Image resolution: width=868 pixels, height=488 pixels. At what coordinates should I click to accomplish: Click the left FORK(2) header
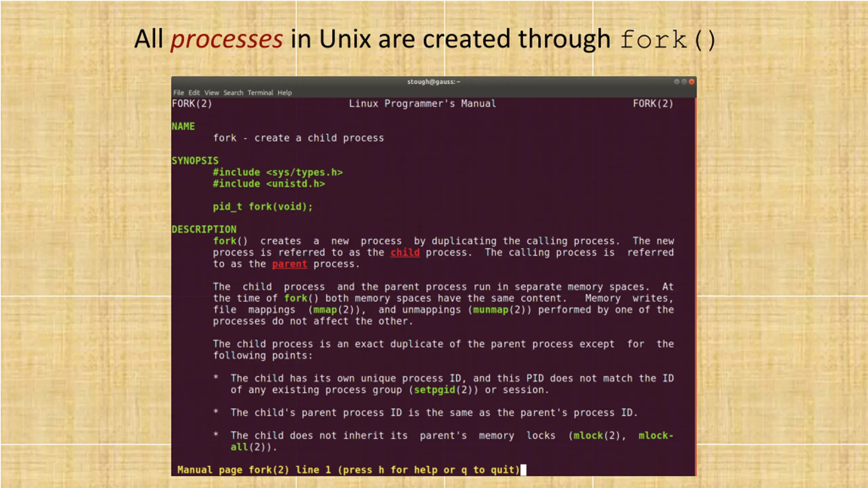coord(192,104)
